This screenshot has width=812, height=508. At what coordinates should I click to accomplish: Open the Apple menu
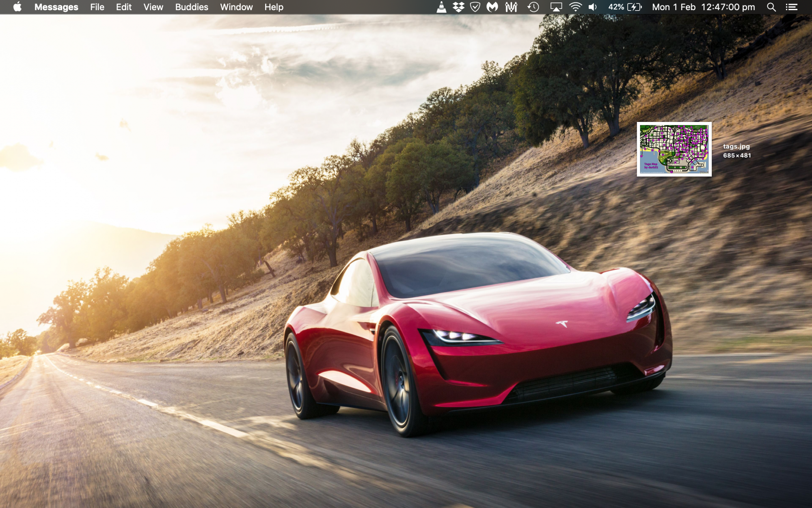pos(17,7)
